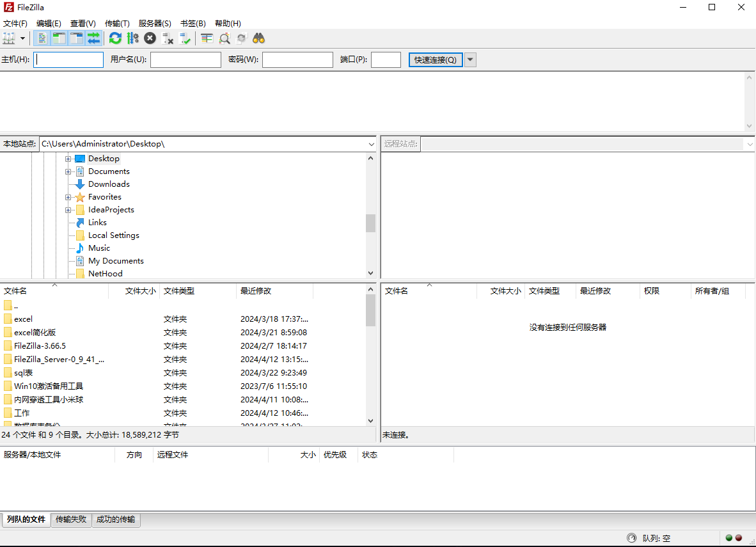Screen dimensions: 756x547
Task: Select the 内网穿透工具小米球 folder
Action: 183,400
